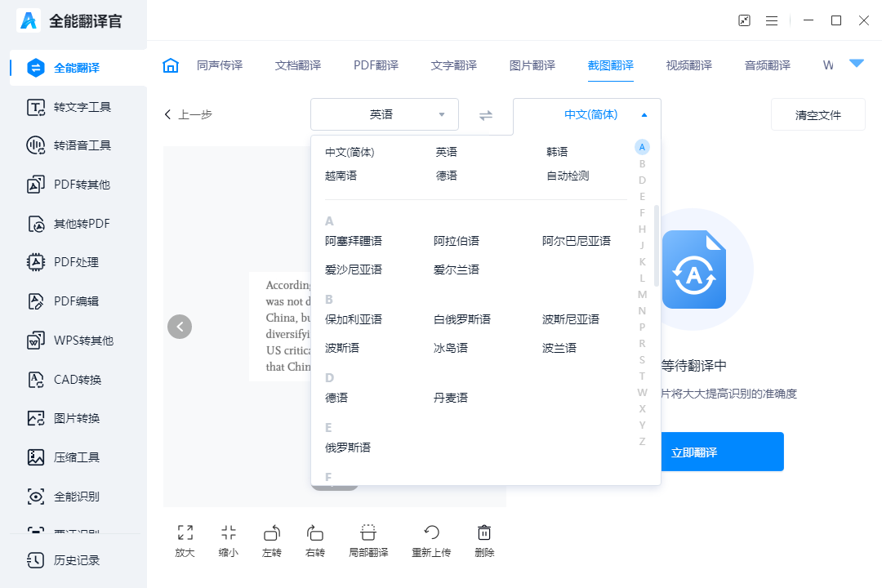The image size is (882, 588).
Task: Select 丹麦语 in language list
Action: pyautogui.click(x=451, y=398)
